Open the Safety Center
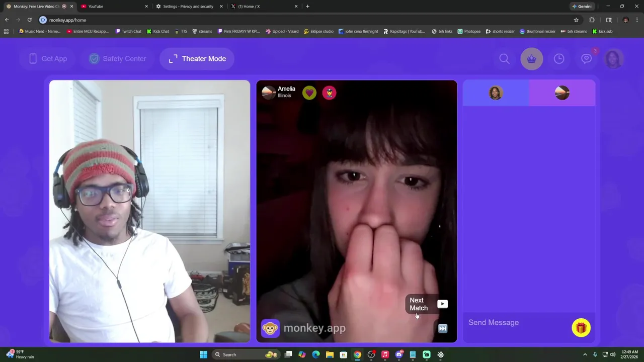Image resolution: width=644 pixels, height=362 pixels. (118, 59)
